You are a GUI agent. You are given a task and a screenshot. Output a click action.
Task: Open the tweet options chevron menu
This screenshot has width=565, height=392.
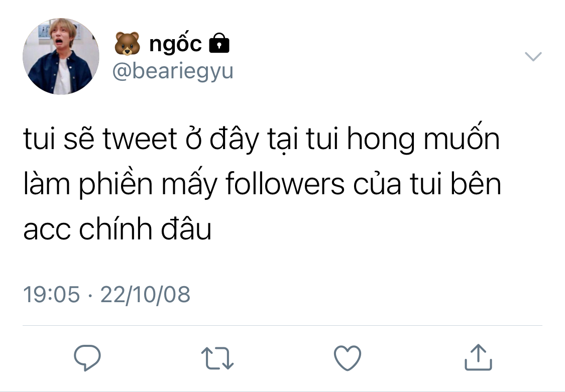pyautogui.click(x=533, y=57)
